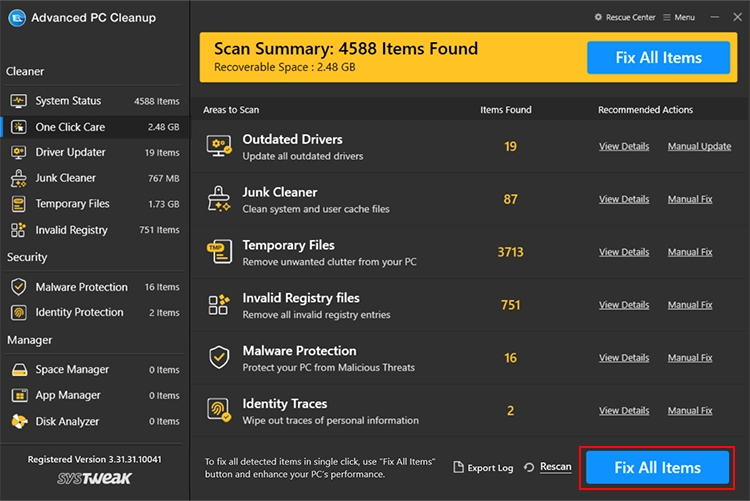Open the System Status section
This screenshot has height=501, width=750.
pyautogui.click(x=95, y=101)
